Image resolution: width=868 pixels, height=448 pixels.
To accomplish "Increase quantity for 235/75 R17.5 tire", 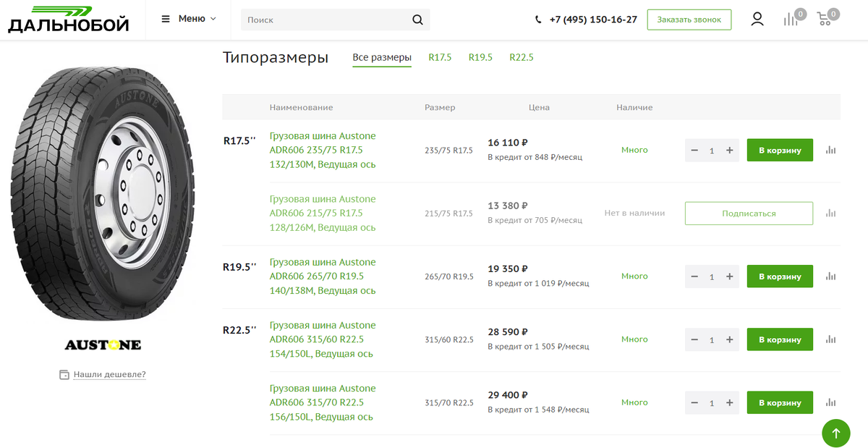I will point(730,151).
